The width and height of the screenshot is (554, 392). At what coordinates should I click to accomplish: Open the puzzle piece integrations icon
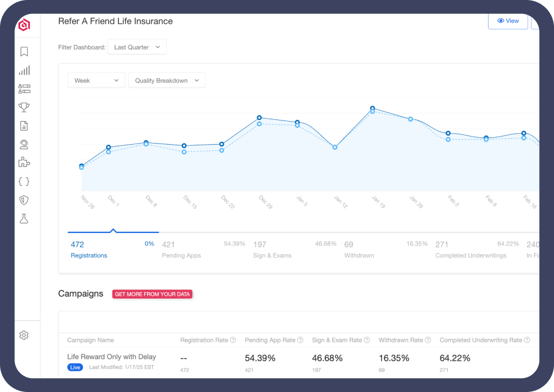(24, 163)
